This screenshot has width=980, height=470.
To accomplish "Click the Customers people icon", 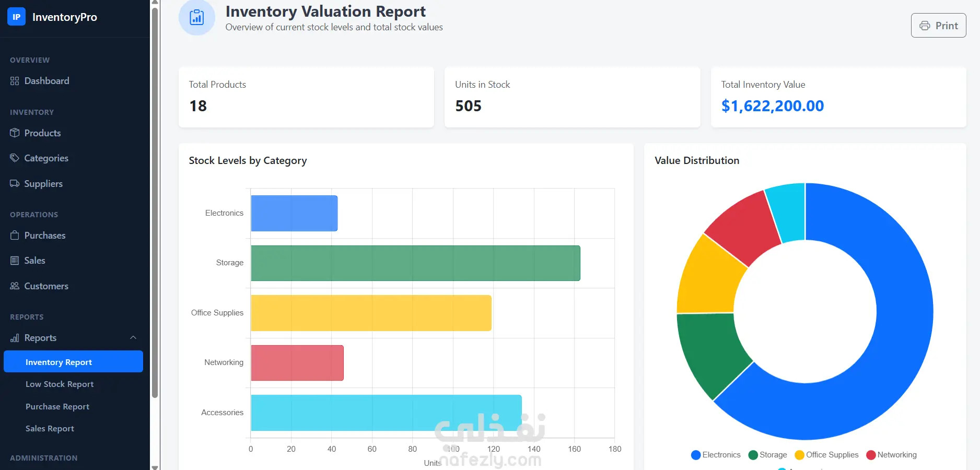I will (x=15, y=286).
